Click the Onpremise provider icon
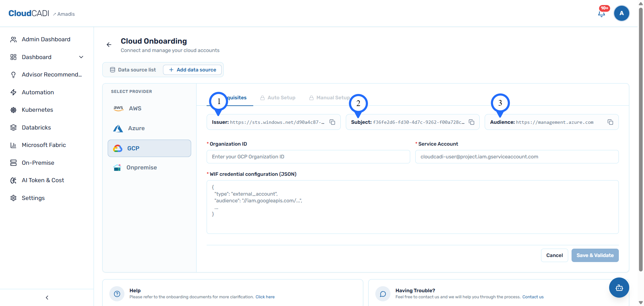 117,167
